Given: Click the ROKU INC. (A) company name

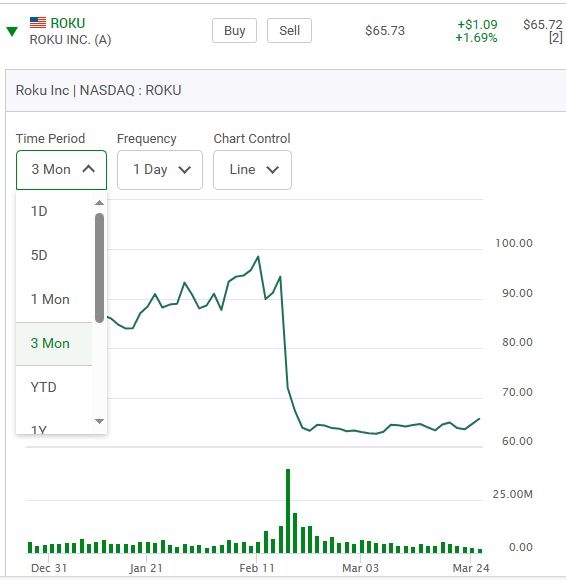Looking at the screenshot, I should pyautogui.click(x=70, y=40).
